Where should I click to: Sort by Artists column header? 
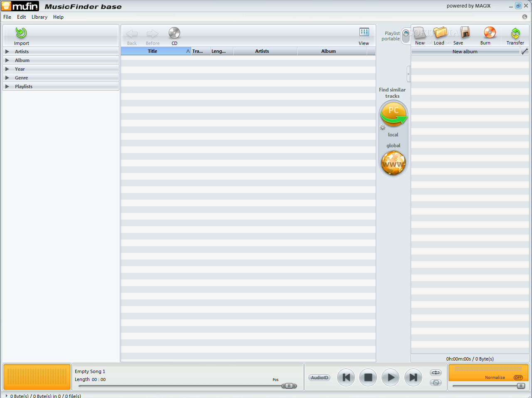click(265, 51)
